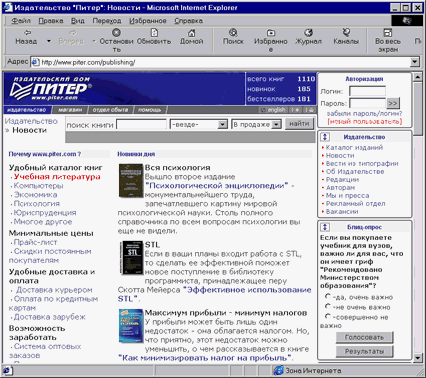Open Каталог изданий link
426x378 pixels.
(354, 147)
